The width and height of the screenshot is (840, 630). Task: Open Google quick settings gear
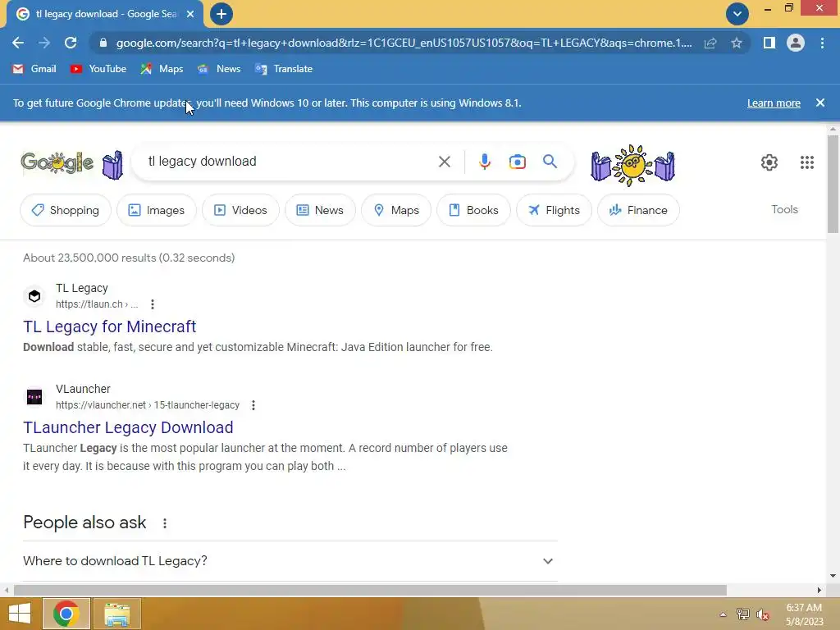point(769,162)
